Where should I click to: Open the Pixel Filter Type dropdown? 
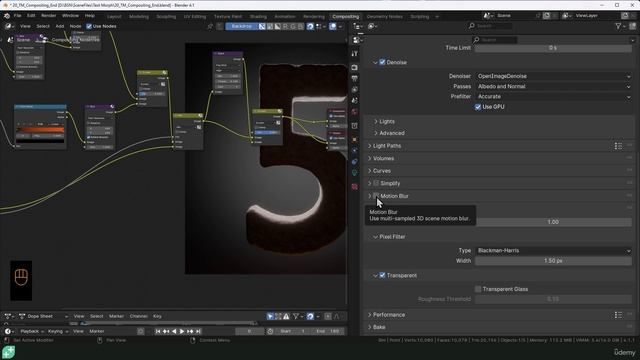553,251
